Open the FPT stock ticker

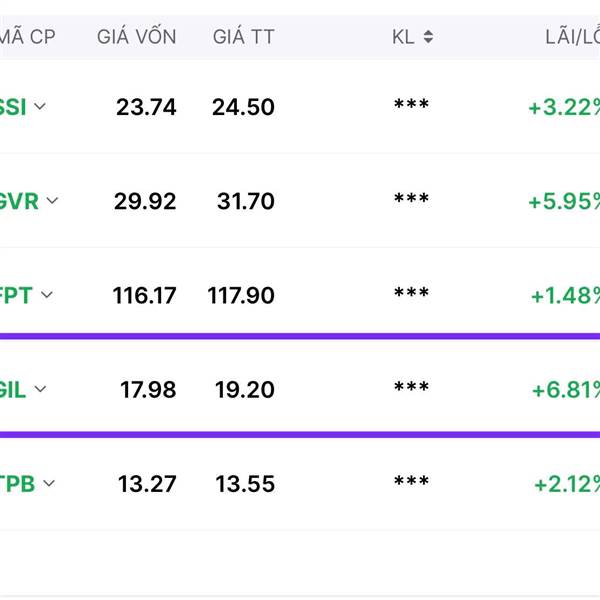click(16, 295)
